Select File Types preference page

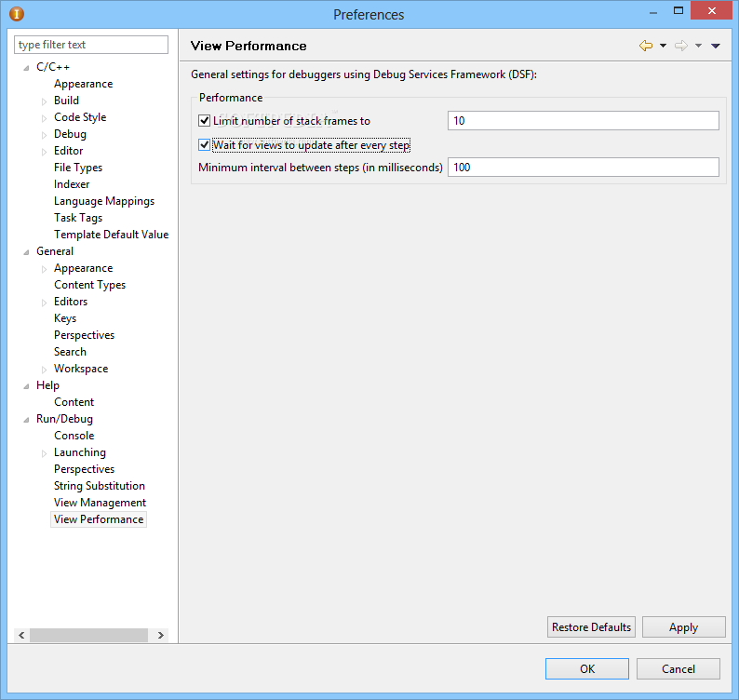[x=78, y=168]
